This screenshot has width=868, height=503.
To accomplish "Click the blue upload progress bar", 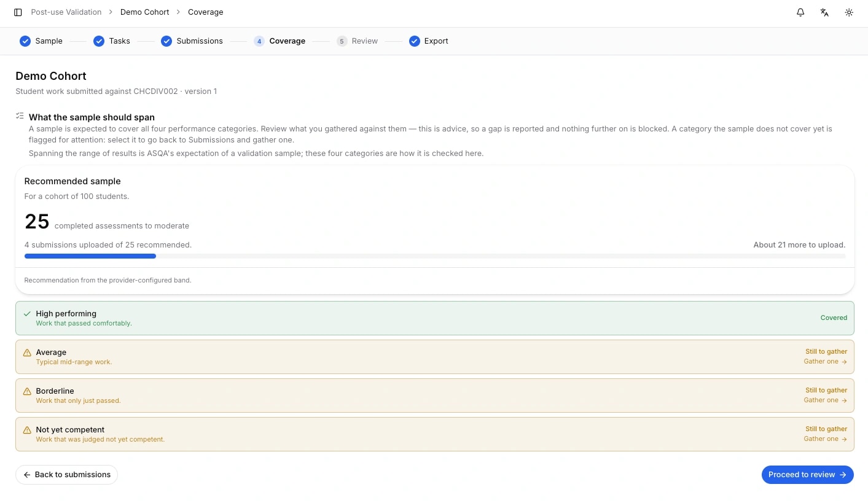I will tap(90, 256).
